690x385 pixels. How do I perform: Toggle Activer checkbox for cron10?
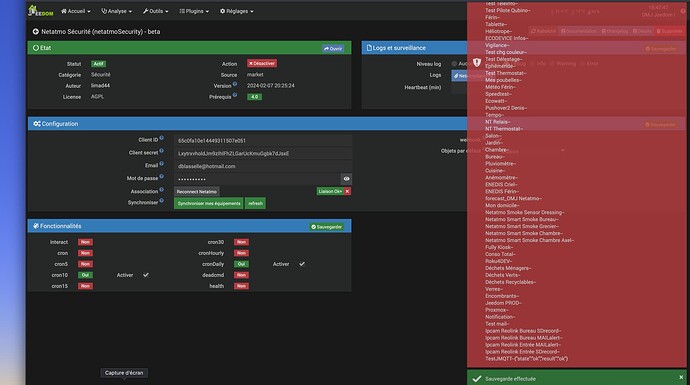[x=146, y=275]
